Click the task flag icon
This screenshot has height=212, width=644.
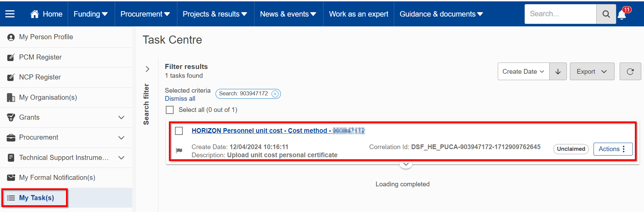[x=179, y=150]
